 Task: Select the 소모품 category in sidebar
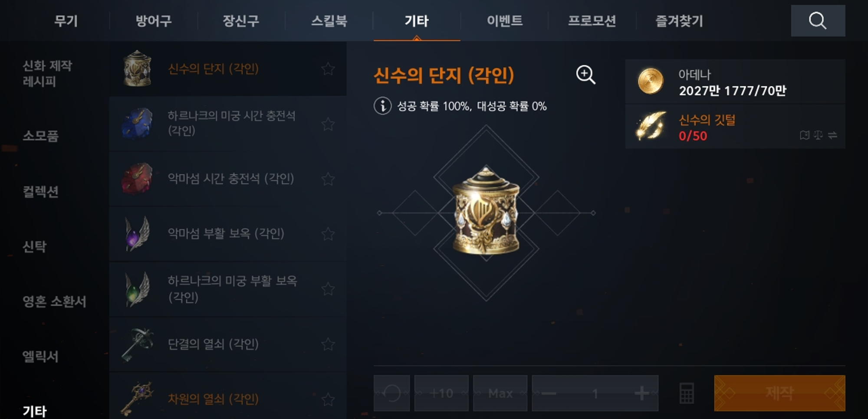tap(40, 136)
